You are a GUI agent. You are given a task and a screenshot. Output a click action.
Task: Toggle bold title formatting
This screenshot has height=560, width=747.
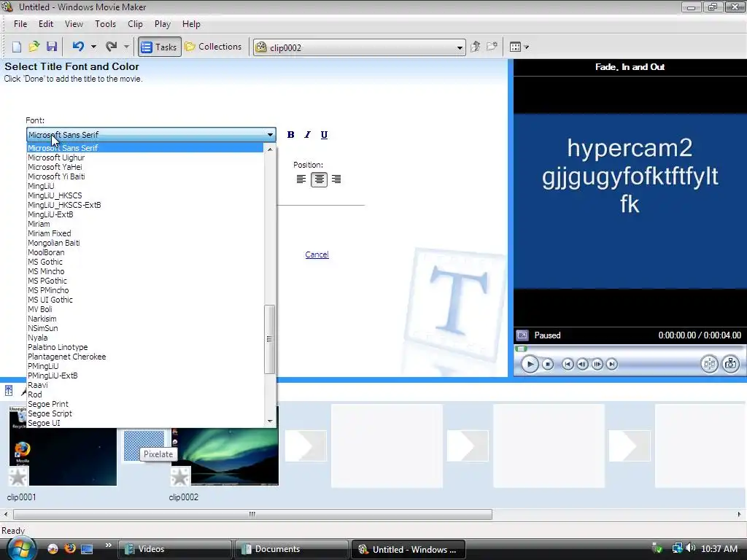pos(290,135)
